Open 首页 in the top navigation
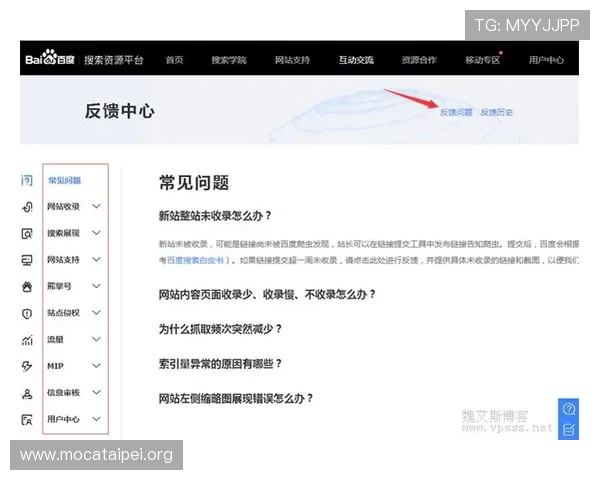600x480 pixels. pos(174,60)
